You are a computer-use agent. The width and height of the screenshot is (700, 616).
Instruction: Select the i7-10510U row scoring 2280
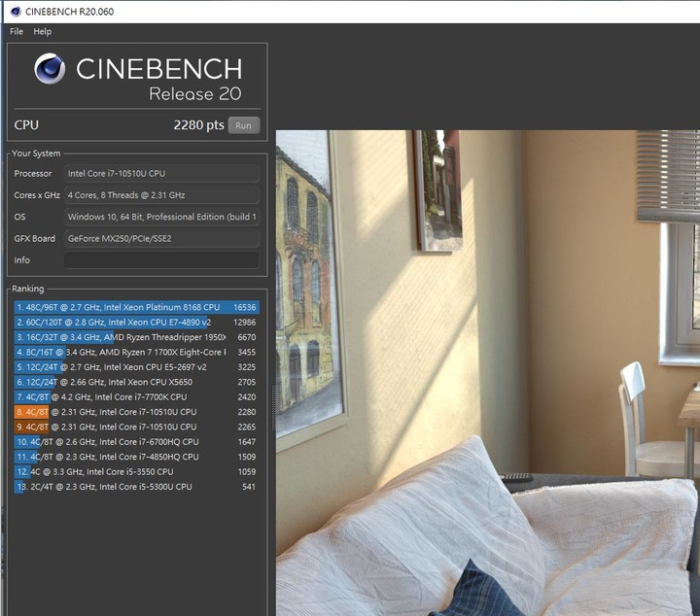(137, 412)
